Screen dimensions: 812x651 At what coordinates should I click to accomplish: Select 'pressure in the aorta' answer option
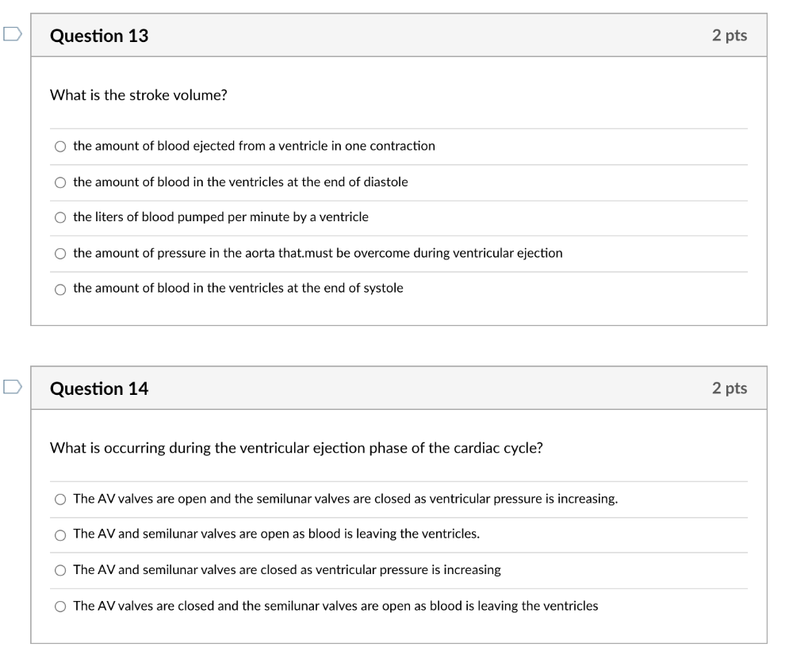coord(60,253)
